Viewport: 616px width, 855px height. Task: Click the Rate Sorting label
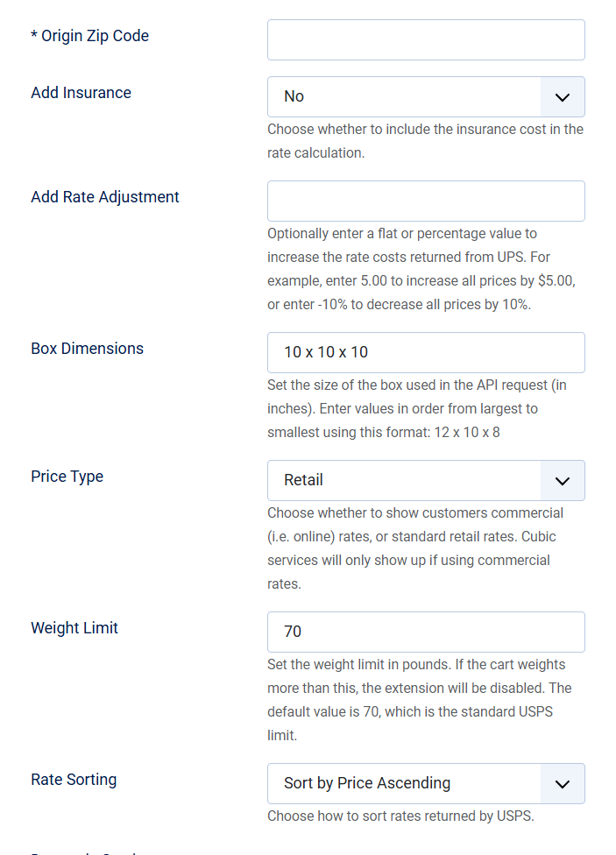(74, 780)
